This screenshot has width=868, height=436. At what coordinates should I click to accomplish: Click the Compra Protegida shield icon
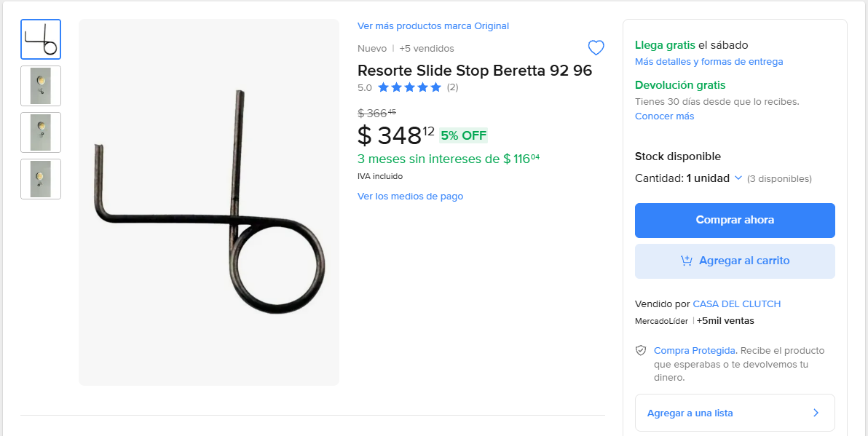click(641, 351)
